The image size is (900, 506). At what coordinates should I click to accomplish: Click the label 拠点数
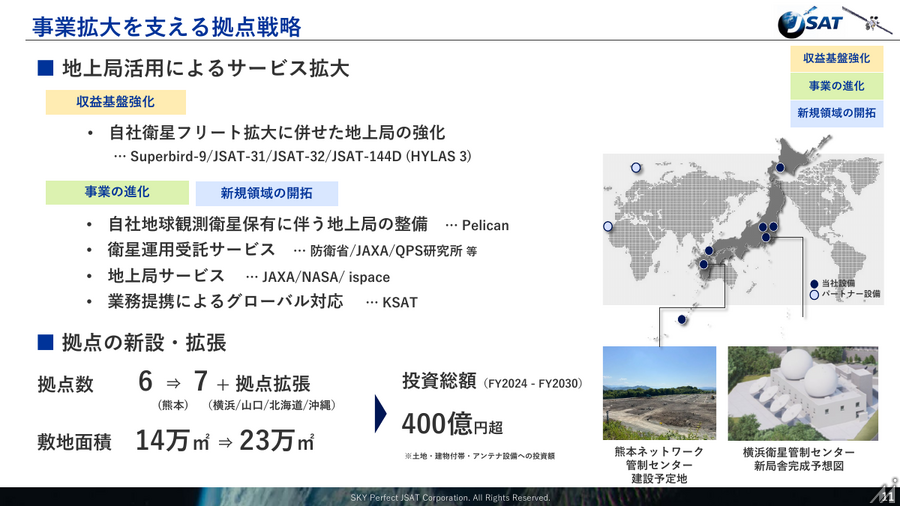[x=65, y=384]
